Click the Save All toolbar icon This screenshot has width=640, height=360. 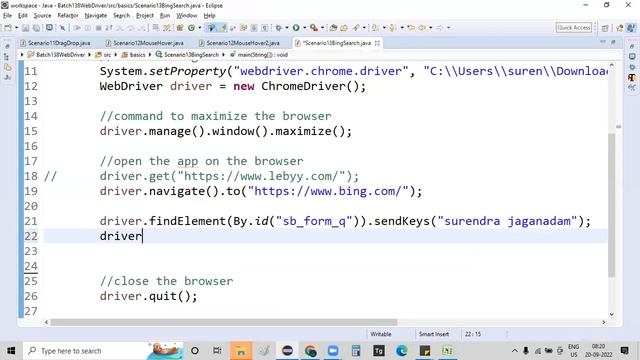36,28
